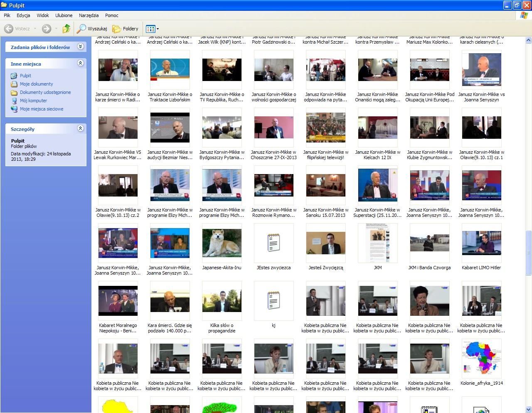Select Janusz Korwin-Mikke w Choszcznie 27-IX-2013
The image size is (532, 413).
tap(273, 128)
